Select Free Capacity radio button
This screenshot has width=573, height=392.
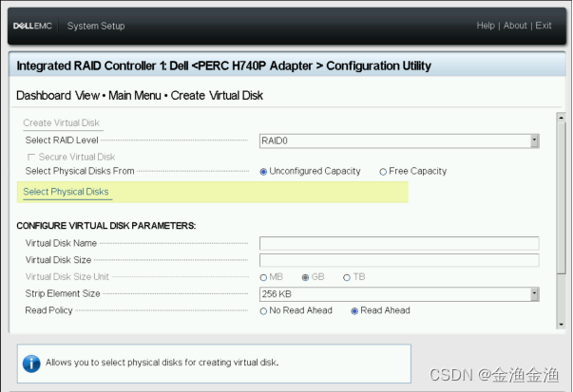pyautogui.click(x=383, y=172)
